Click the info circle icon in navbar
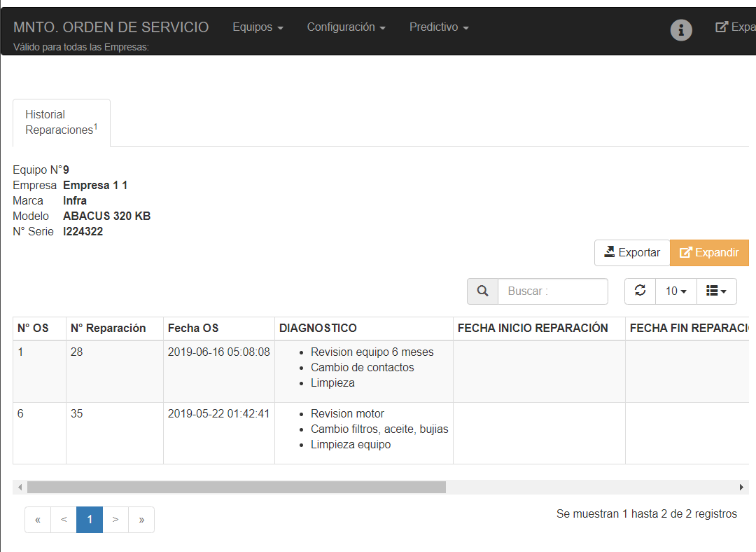 coord(681,29)
